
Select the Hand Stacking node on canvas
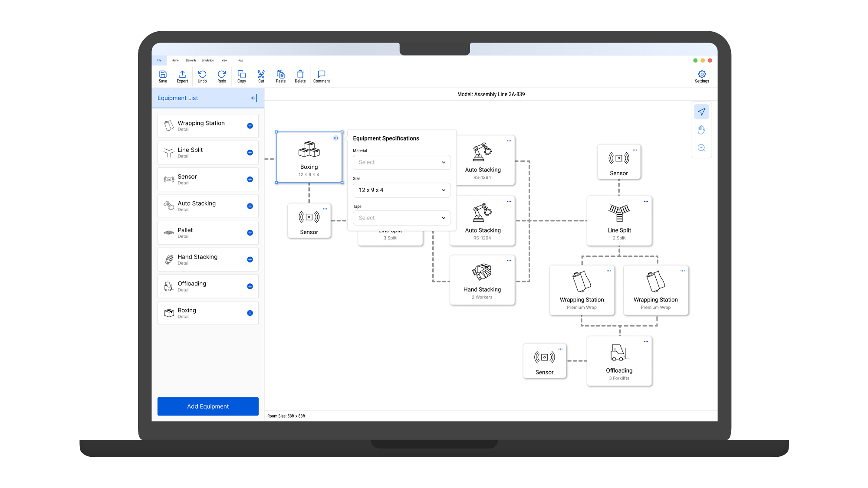click(x=482, y=280)
